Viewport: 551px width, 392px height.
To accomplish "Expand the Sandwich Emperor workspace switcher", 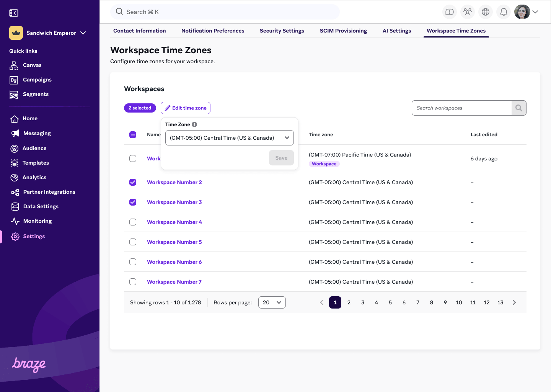I will [51, 33].
